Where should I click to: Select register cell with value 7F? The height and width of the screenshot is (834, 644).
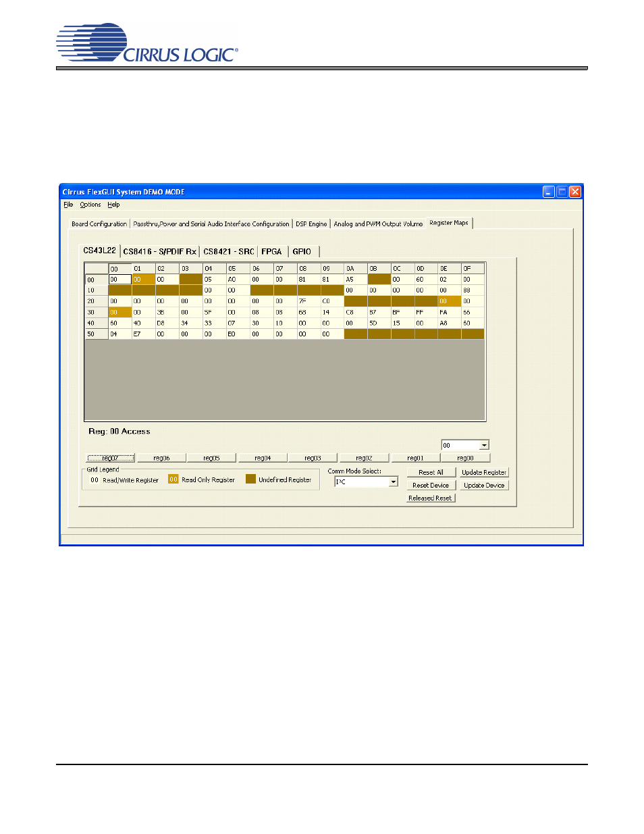[308, 301]
